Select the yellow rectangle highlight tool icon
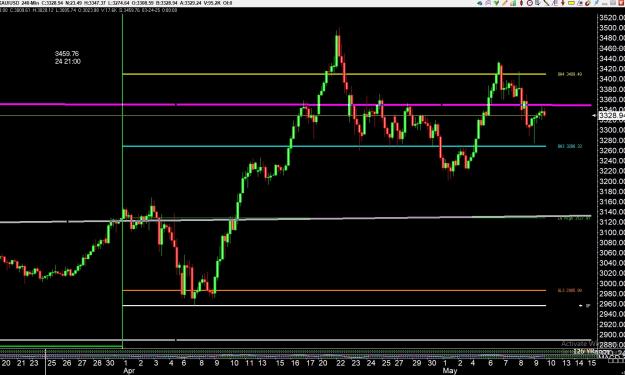 [x=571, y=3]
